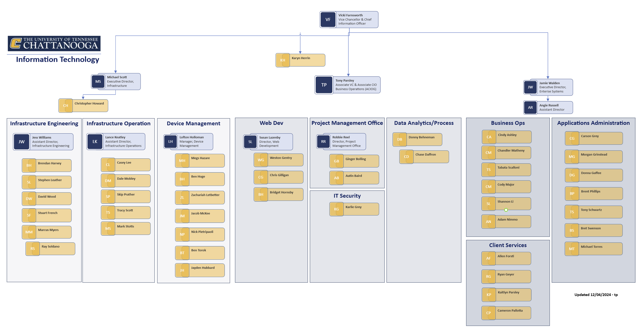Click the Bridget Hornsby name card
Viewport: 644px width, 335px height.
point(279,194)
